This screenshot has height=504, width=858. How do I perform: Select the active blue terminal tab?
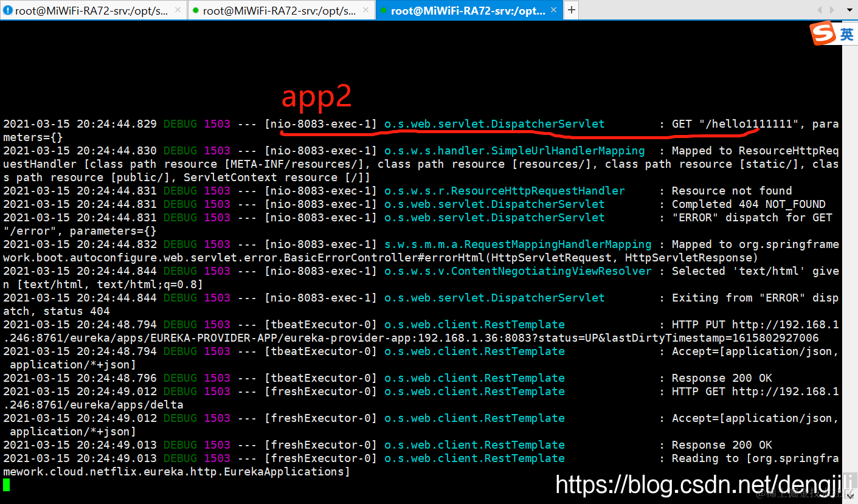pos(470,10)
